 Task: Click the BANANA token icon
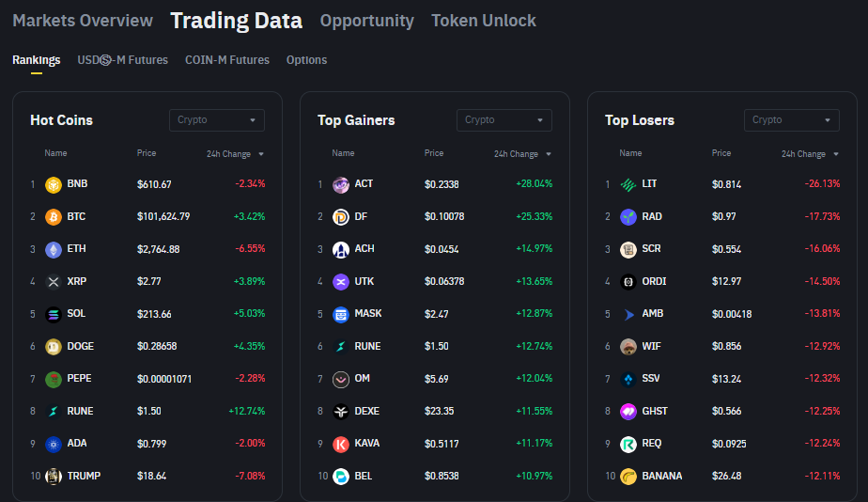[x=628, y=476]
